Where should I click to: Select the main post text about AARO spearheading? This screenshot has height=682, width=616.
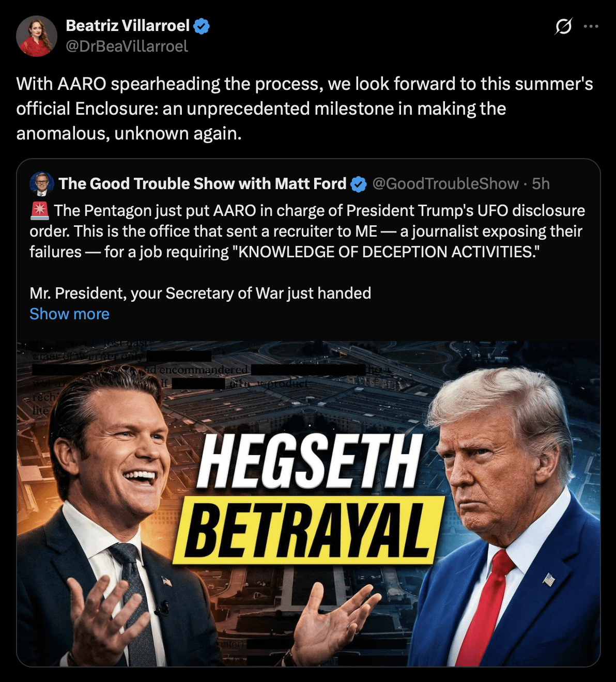click(304, 109)
